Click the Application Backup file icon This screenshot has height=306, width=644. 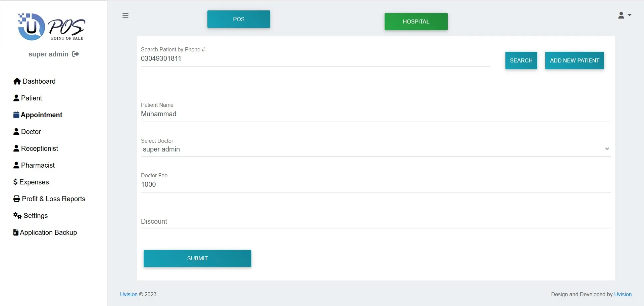[16, 232]
